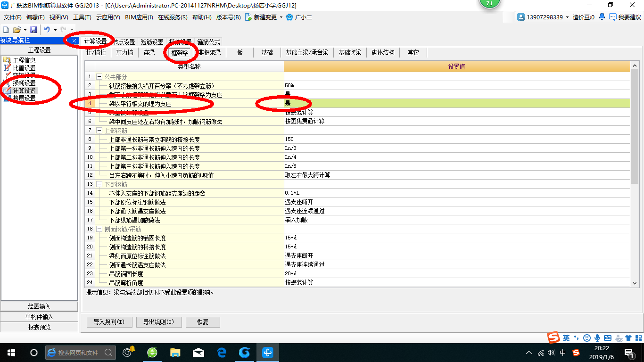The image size is (644, 362).
Task: Switch to the 箍筋公式 tab
Action: (x=208, y=42)
